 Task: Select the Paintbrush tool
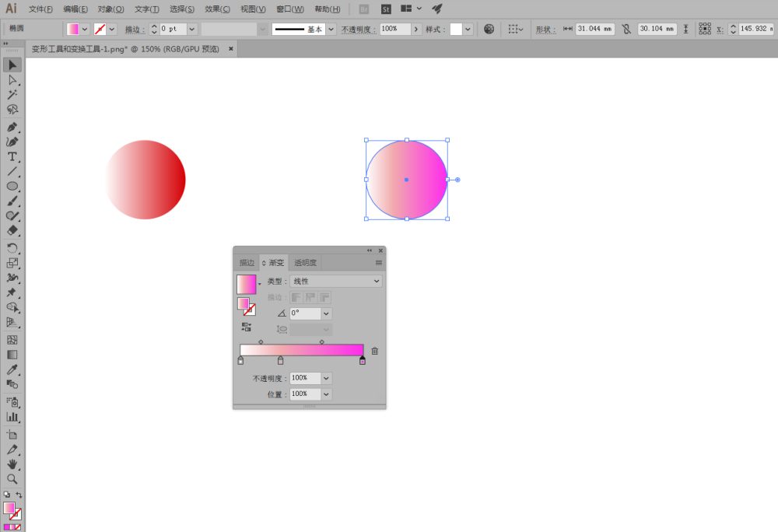[x=12, y=201]
